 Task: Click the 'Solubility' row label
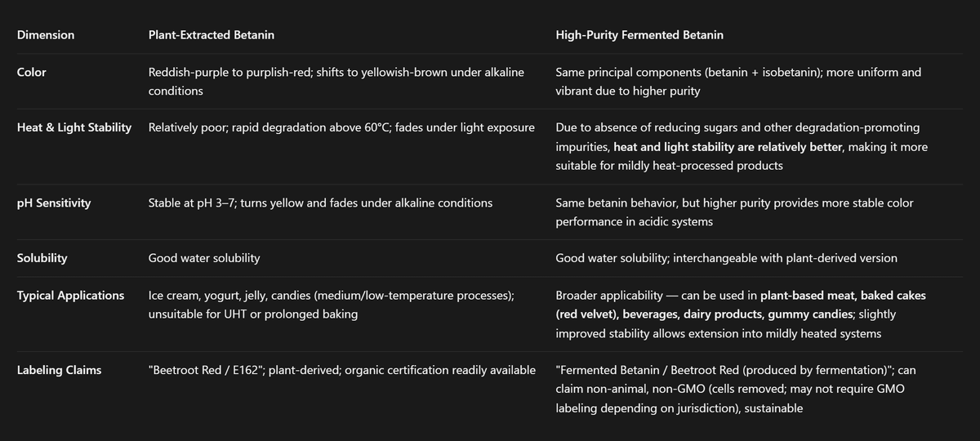(x=42, y=258)
